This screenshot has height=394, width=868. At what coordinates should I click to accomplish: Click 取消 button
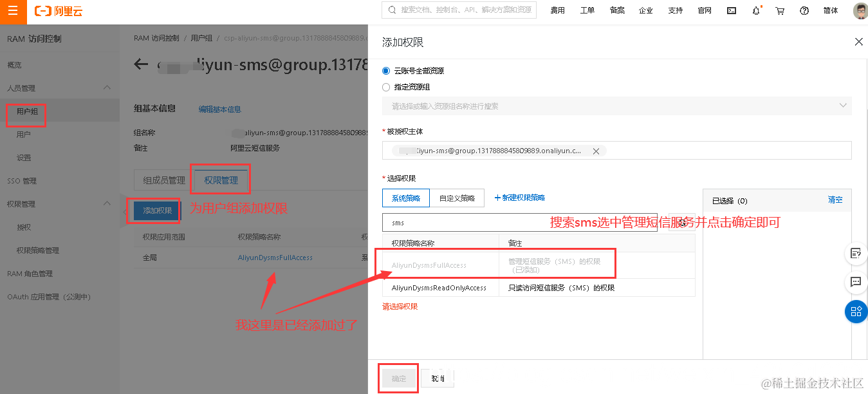(438, 379)
